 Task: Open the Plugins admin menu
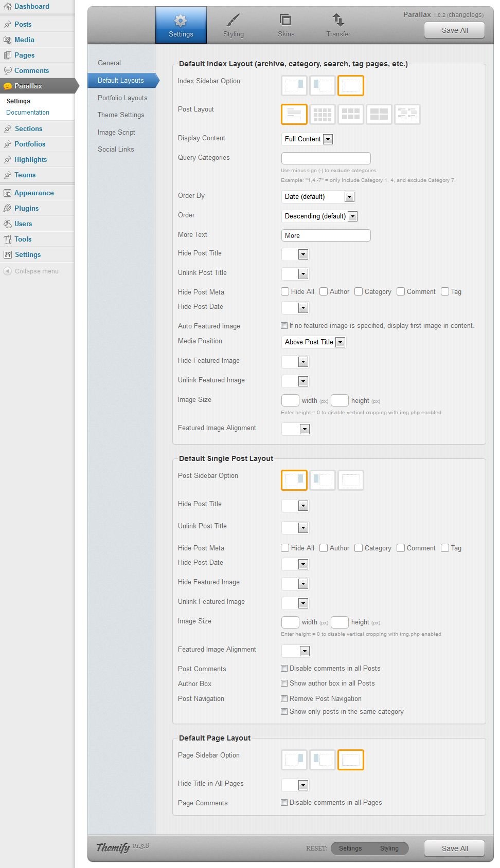point(26,208)
